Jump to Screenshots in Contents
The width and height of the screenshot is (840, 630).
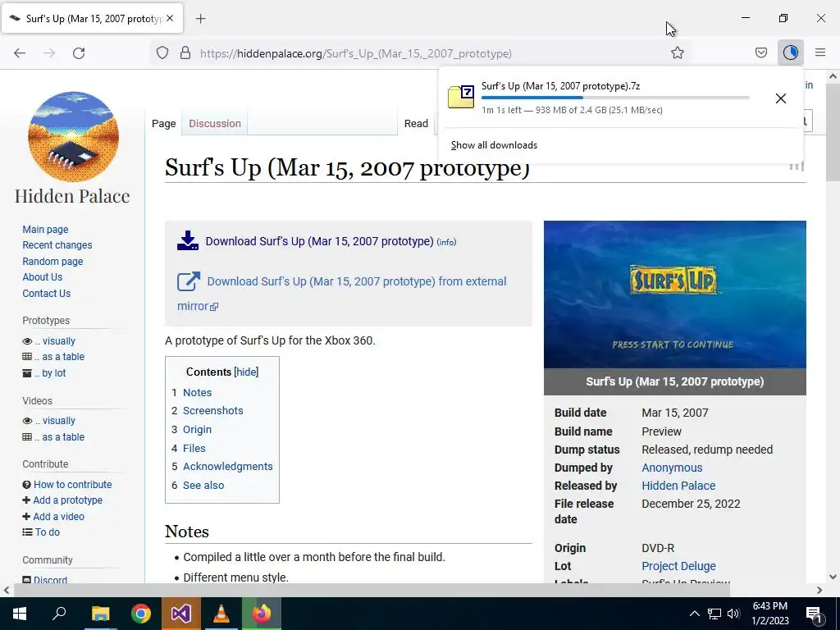213,411
